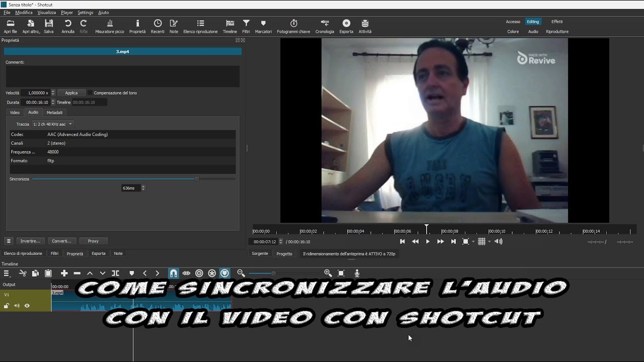Open the Recenti panel icon
Image resolution: width=644 pixels, height=362 pixels.
pyautogui.click(x=157, y=27)
